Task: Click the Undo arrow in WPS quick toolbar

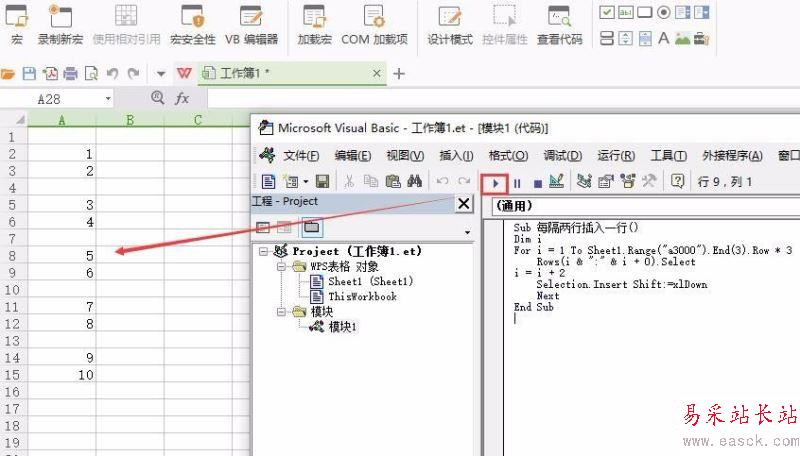Action: pos(113,74)
